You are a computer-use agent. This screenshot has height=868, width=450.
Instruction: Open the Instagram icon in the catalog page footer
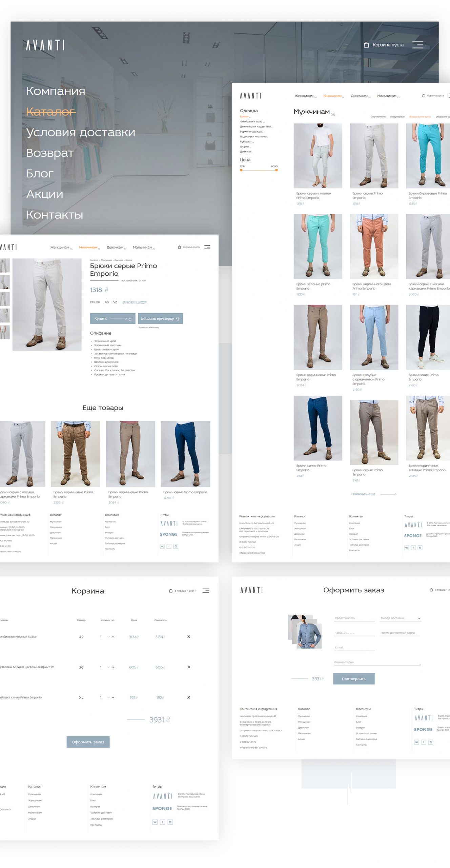(x=420, y=548)
